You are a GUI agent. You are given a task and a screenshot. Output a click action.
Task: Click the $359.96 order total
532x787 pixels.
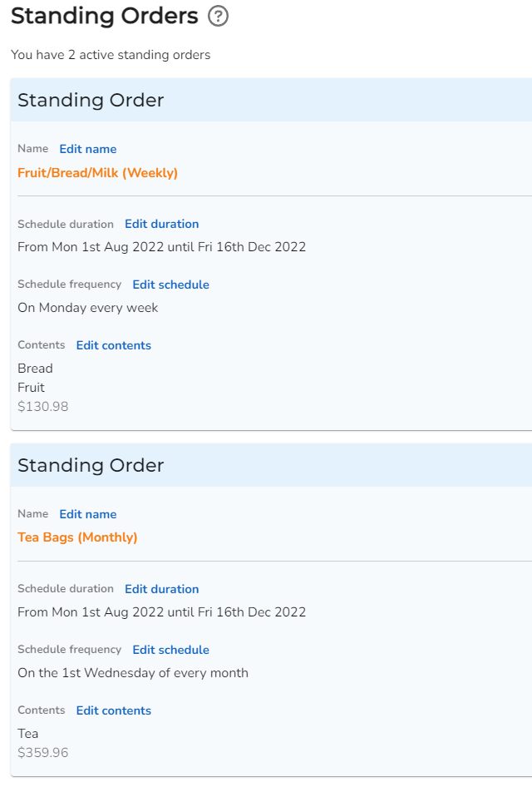coord(42,752)
